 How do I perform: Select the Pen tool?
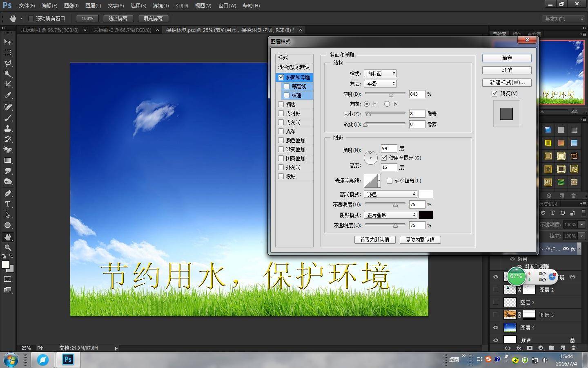tap(8, 193)
